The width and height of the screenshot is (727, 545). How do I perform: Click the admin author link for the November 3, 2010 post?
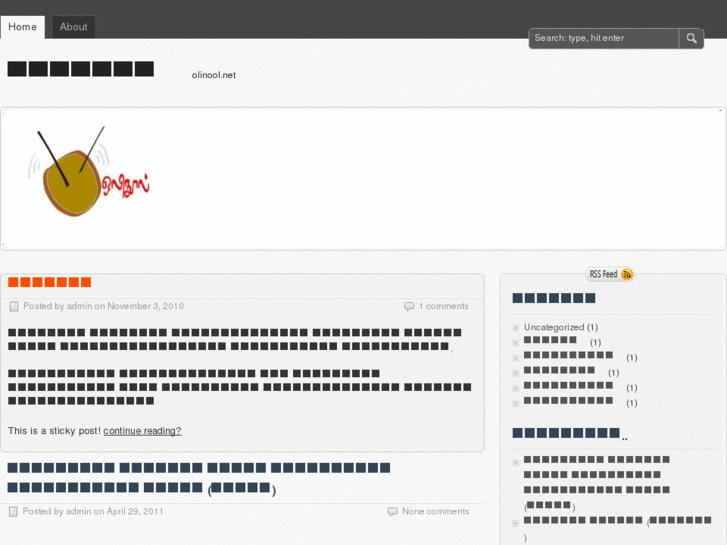coord(79,306)
